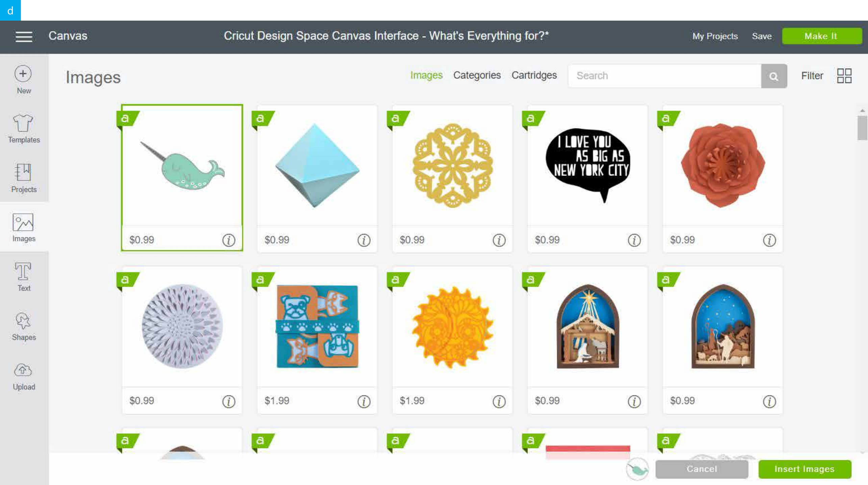The height and width of the screenshot is (485, 868).
Task: Click the Insert Images button
Action: coord(804,469)
